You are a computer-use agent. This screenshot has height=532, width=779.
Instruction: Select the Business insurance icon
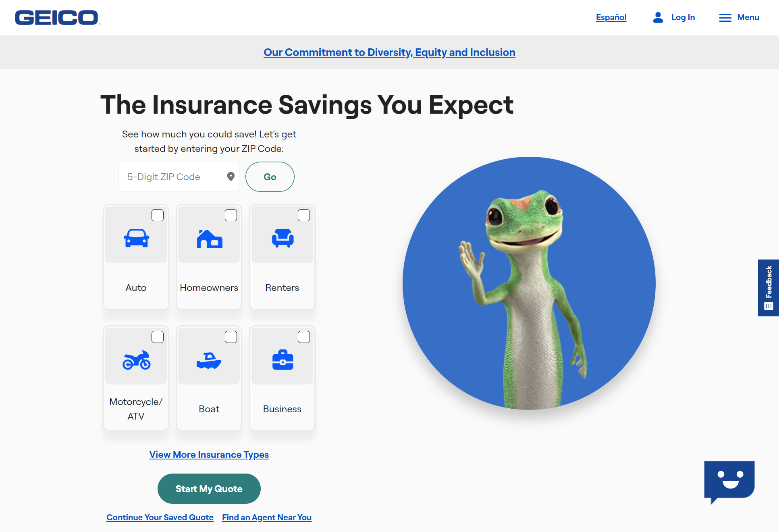283,359
